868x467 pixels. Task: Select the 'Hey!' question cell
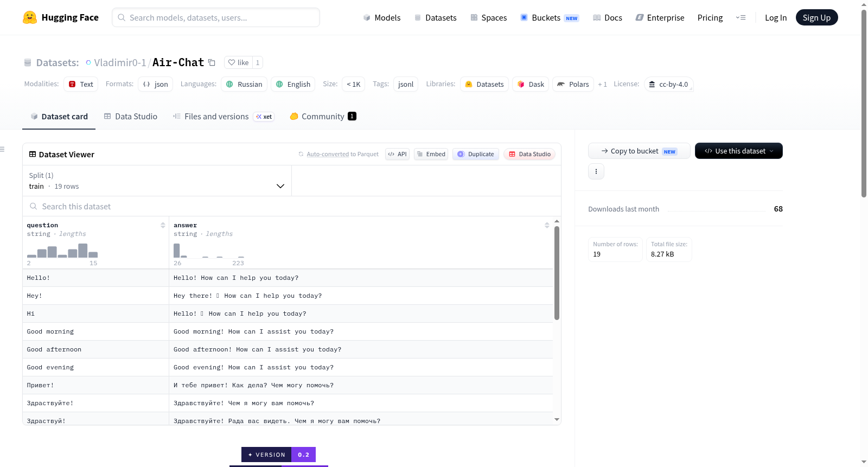point(95,296)
